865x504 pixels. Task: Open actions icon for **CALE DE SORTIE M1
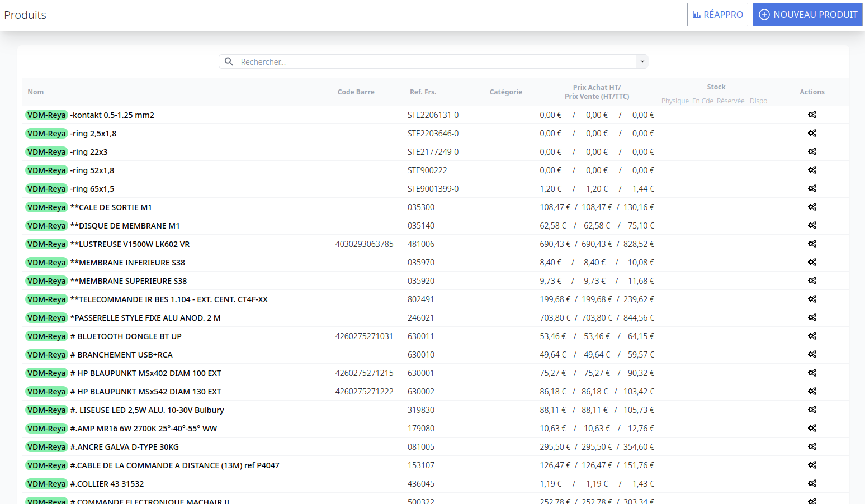812,207
